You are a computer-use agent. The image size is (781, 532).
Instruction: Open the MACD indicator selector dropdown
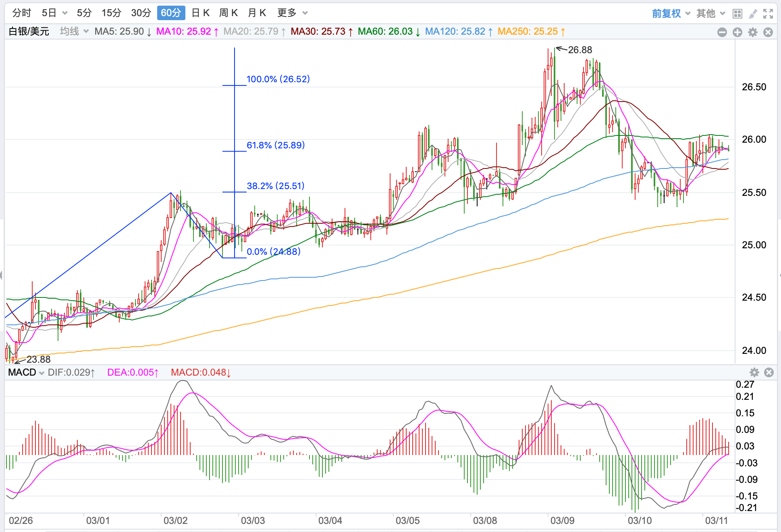tap(26, 372)
